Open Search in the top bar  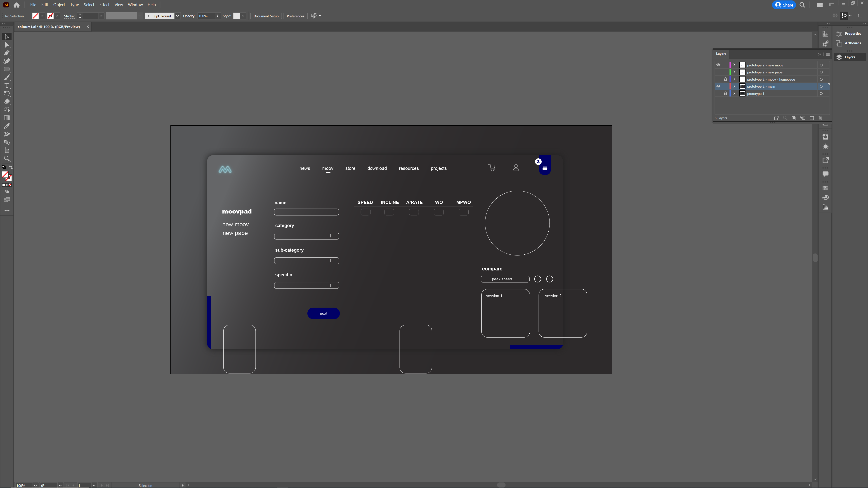pyautogui.click(x=802, y=5)
